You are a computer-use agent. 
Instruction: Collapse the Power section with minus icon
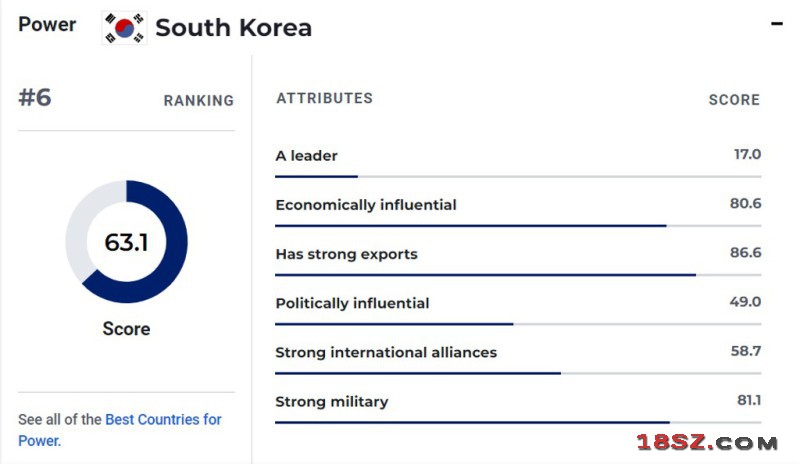[777, 23]
